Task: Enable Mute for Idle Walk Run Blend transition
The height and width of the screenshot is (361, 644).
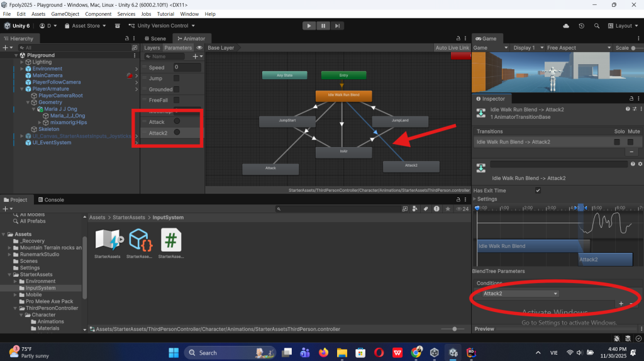Action: pyautogui.click(x=631, y=142)
